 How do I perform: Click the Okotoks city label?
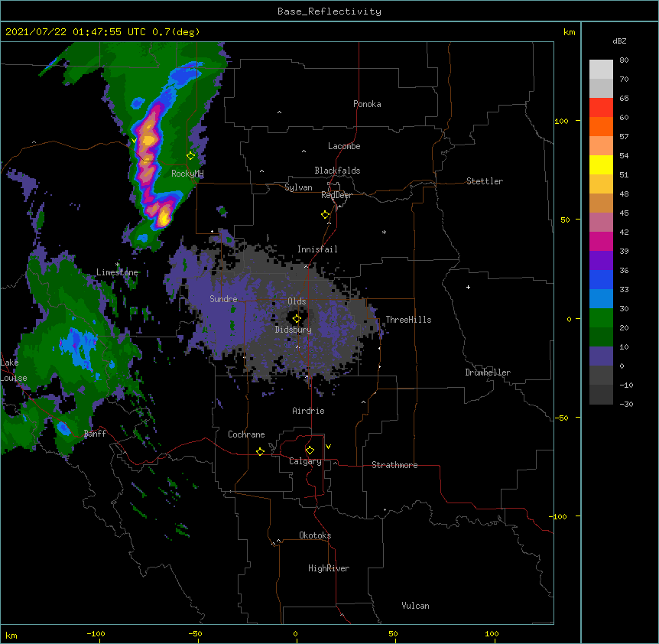click(x=315, y=535)
